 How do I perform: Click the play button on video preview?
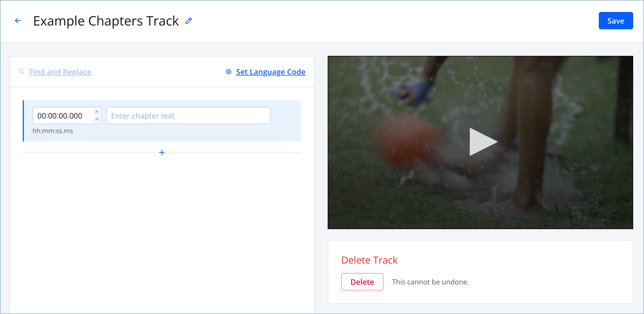point(480,142)
